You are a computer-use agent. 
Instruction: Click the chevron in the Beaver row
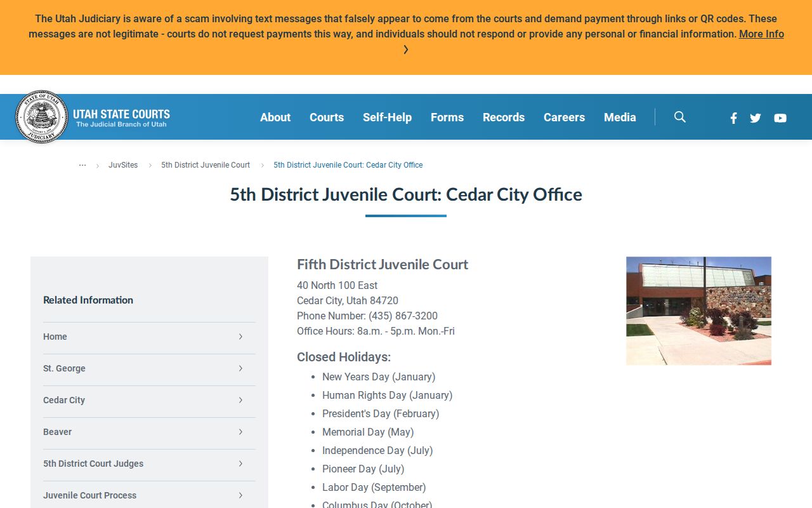[240, 432]
